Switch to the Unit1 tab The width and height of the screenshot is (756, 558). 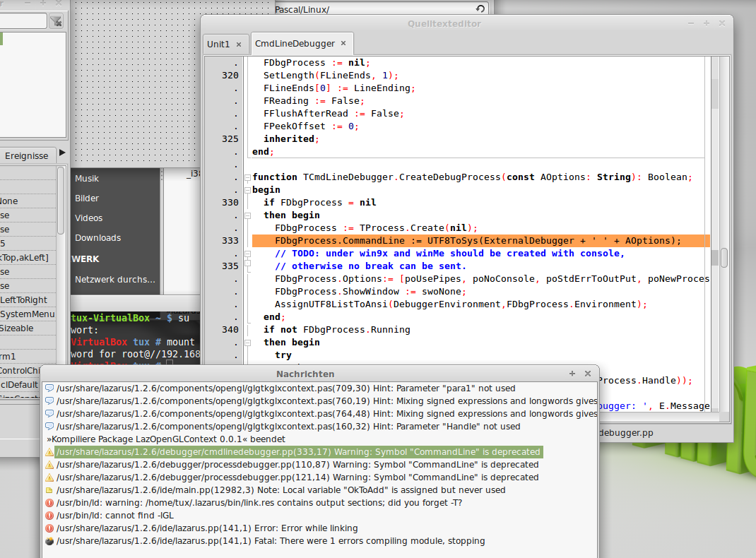coord(218,44)
